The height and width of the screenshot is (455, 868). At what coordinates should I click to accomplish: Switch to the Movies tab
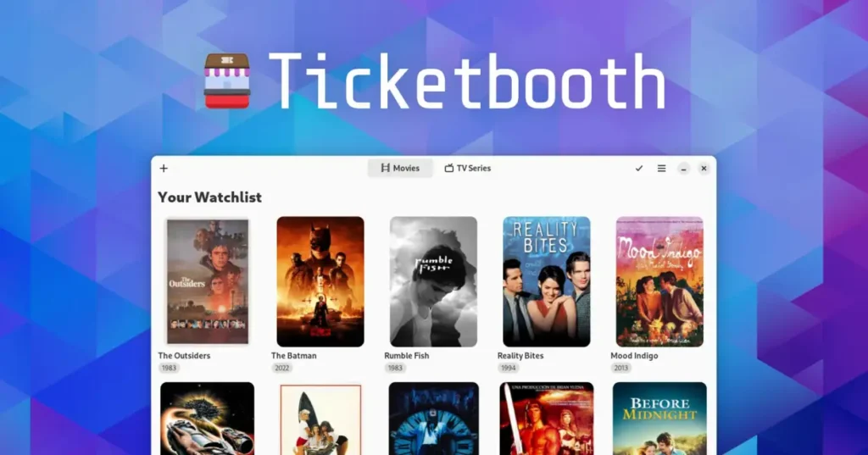(x=400, y=168)
